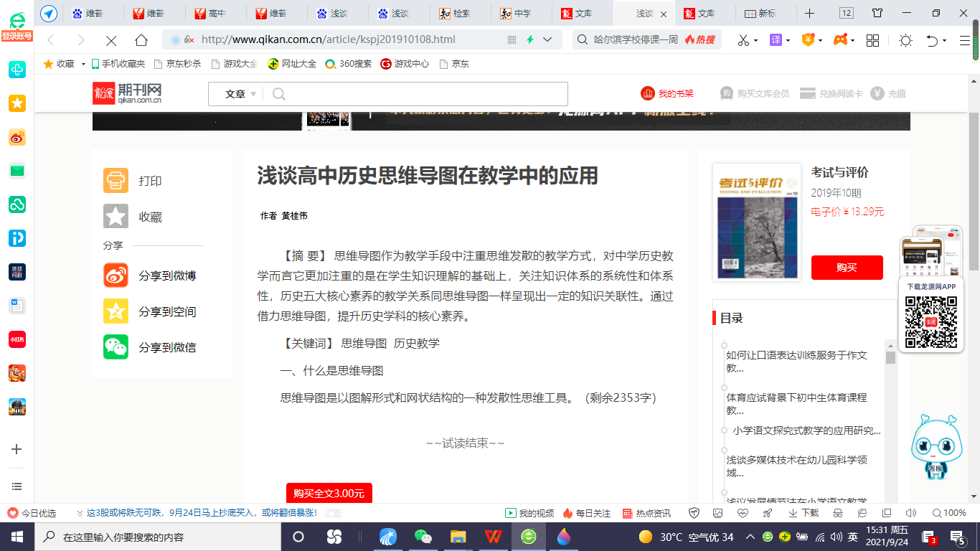Click the 考试与评价 magazine cover thumbnail
The image size is (980, 551).
(756, 222)
